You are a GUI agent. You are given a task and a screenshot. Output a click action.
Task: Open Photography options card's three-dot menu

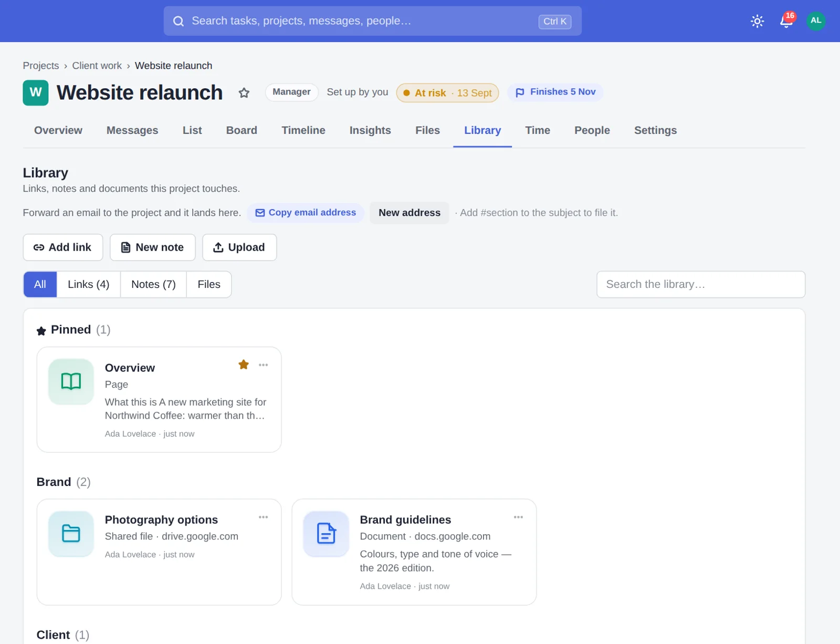click(x=264, y=517)
